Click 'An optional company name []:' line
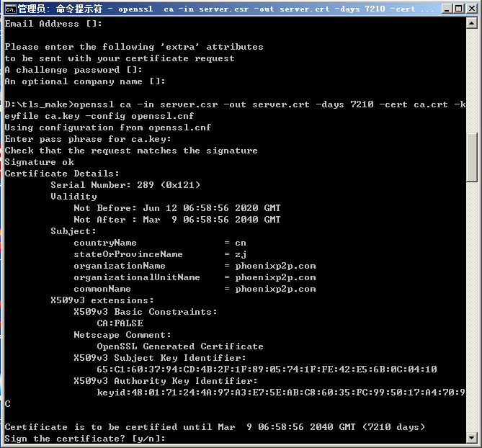The width and height of the screenshot is (482, 448). (85, 81)
